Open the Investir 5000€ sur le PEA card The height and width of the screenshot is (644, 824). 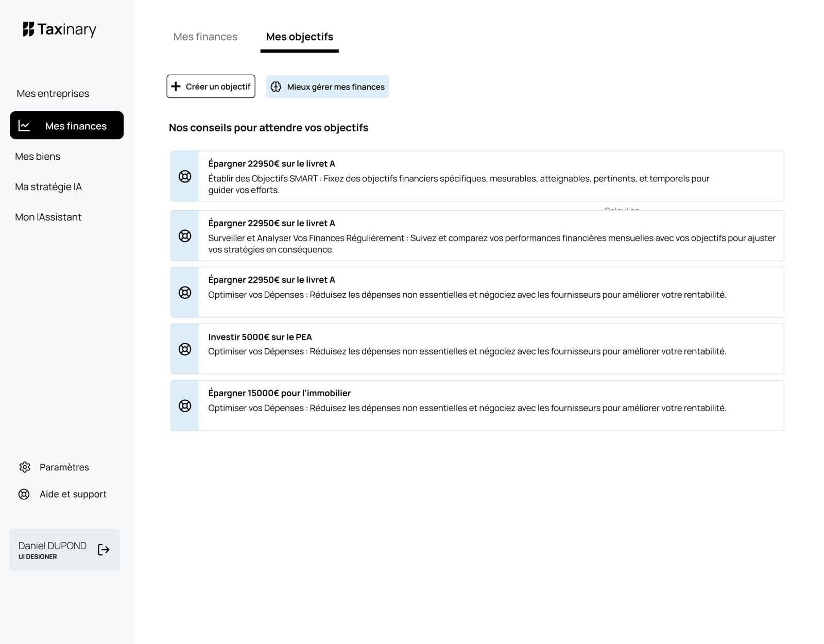click(477, 349)
